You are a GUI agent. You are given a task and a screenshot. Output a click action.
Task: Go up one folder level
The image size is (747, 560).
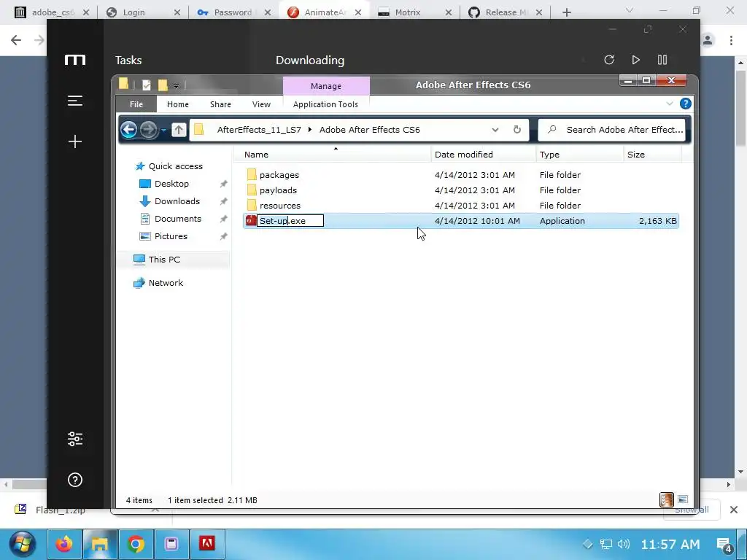[x=179, y=130]
